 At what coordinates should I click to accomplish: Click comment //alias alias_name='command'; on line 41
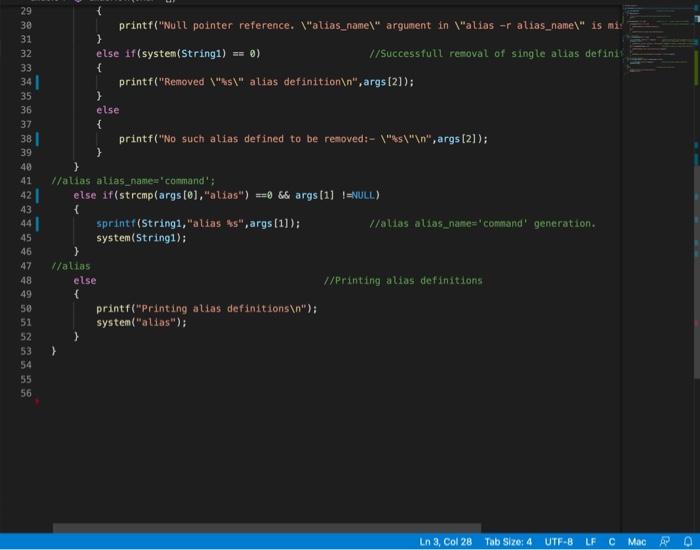pos(133,181)
